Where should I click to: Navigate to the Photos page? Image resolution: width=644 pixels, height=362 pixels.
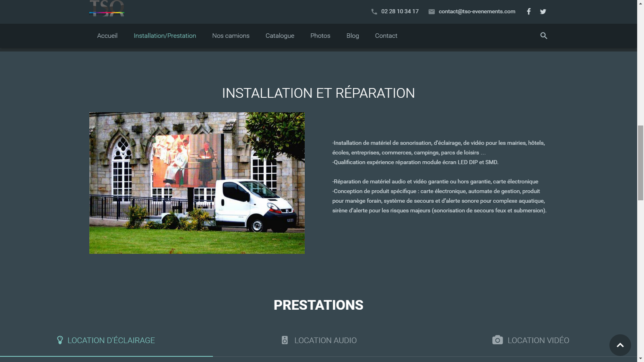coord(320,36)
